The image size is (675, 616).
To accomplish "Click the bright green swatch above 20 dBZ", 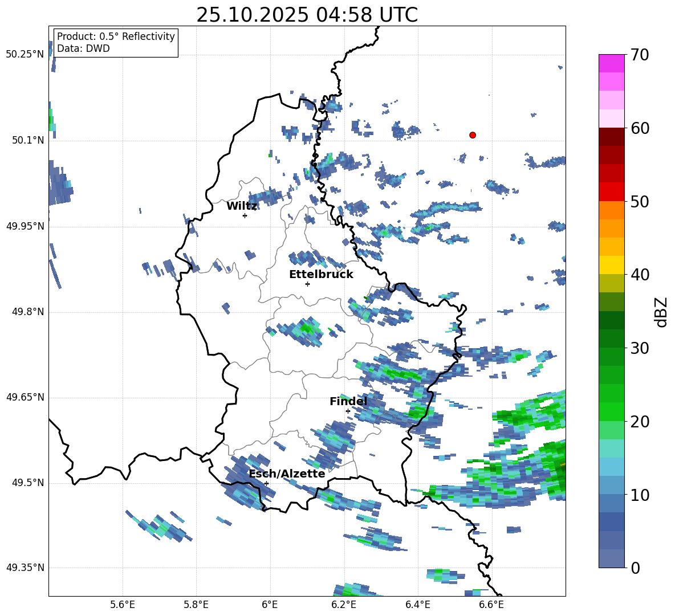I will (x=611, y=411).
